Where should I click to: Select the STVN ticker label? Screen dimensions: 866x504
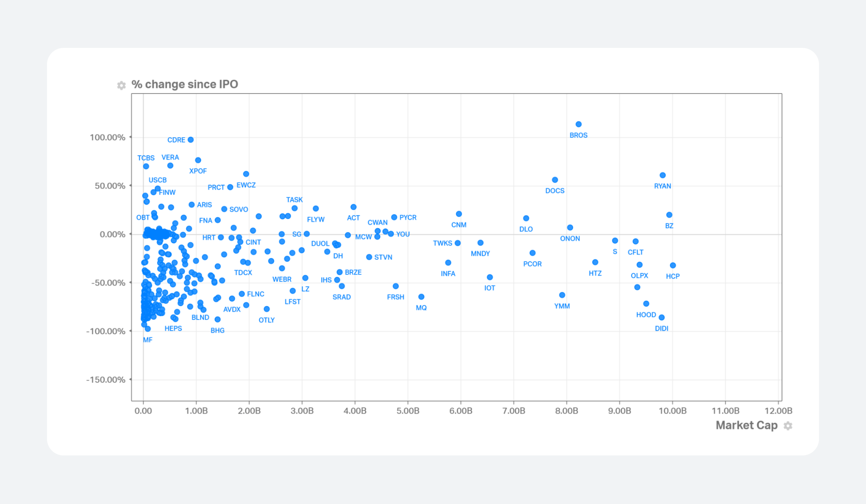[383, 257]
